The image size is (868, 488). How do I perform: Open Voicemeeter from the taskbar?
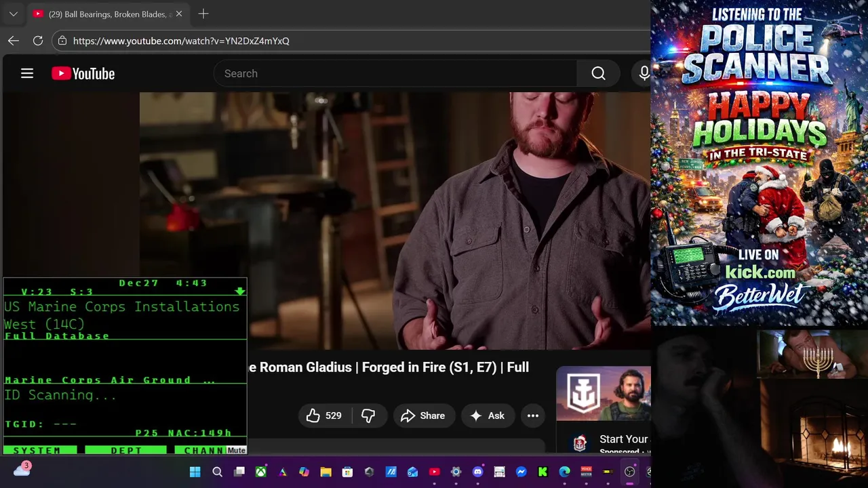[x=586, y=472]
